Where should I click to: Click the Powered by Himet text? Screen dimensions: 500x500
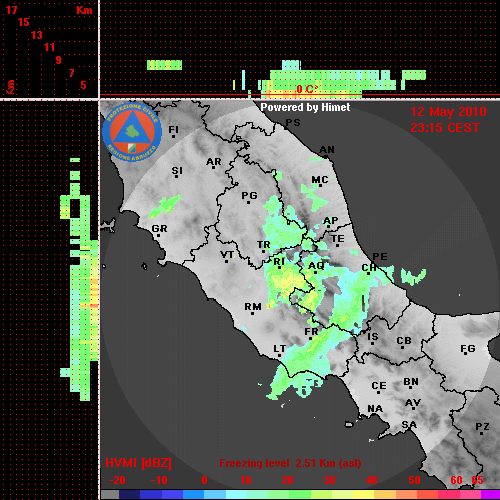pyautogui.click(x=305, y=107)
